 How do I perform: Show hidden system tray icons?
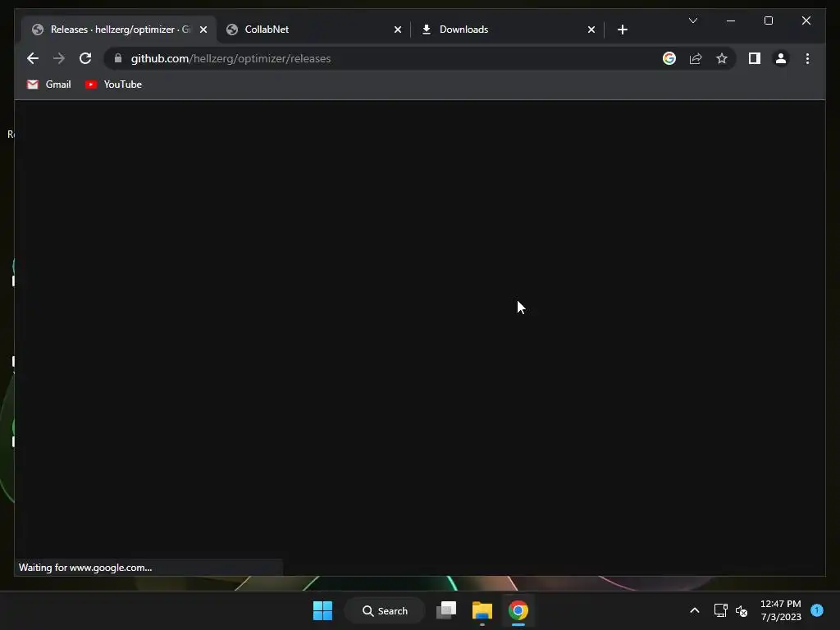[694, 610]
